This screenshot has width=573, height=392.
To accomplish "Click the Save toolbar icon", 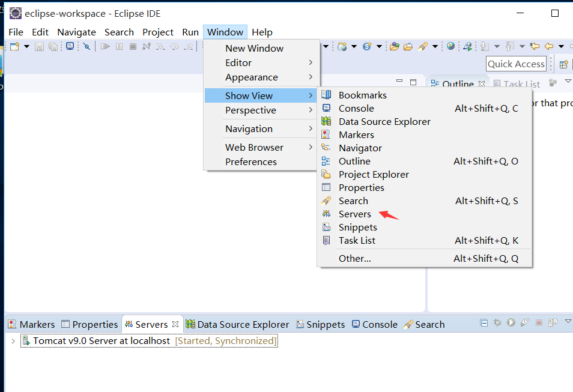I will [x=39, y=46].
